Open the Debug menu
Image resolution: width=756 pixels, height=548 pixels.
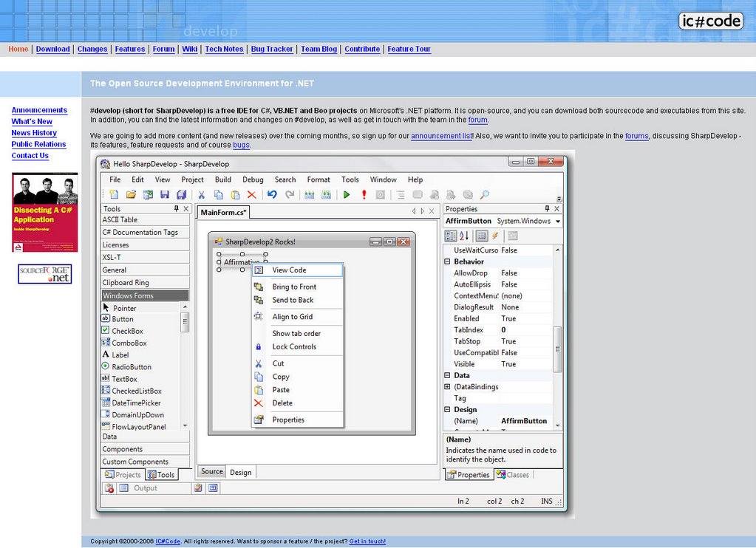click(x=253, y=179)
